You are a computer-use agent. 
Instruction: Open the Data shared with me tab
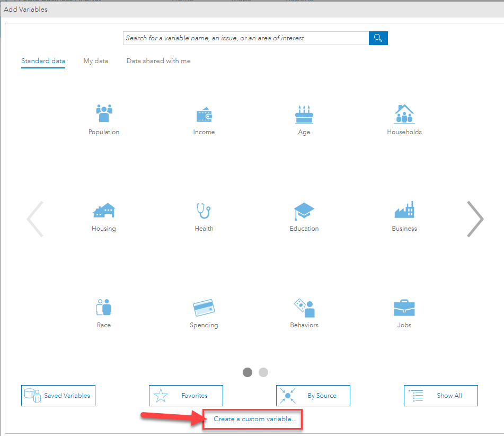tap(158, 60)
